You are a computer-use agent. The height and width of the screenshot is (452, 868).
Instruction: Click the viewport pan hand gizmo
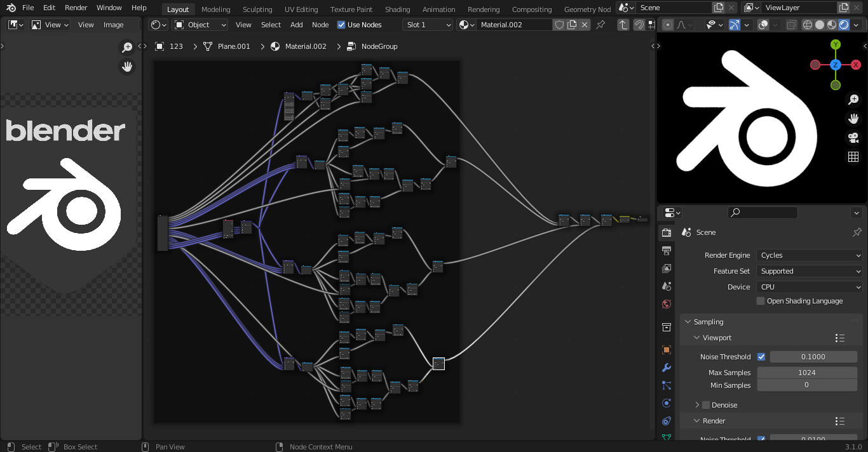point(853,119)
